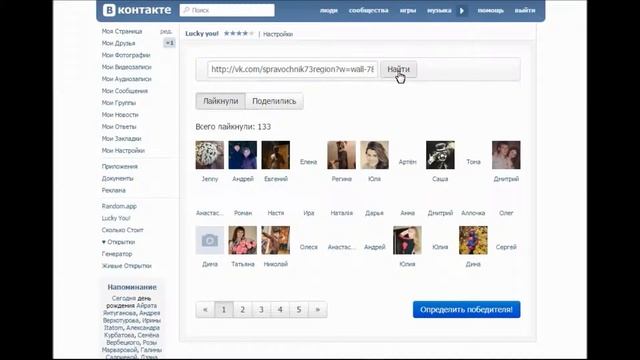Open Мои Видеозаписи in sidebar
The image size is (640, 360).
[x=127, y=67]
